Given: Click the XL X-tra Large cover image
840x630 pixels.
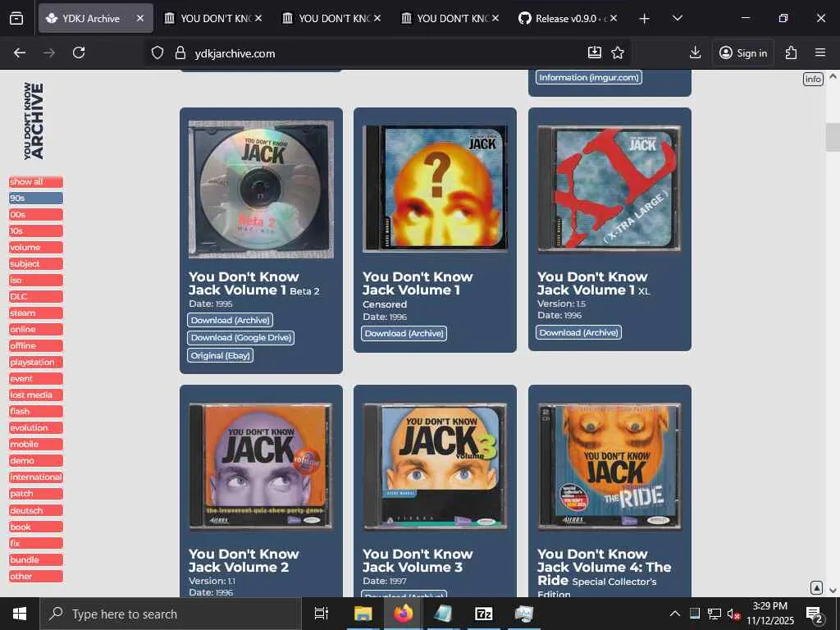Looking at the screenshot, I should tap(609, 189).
